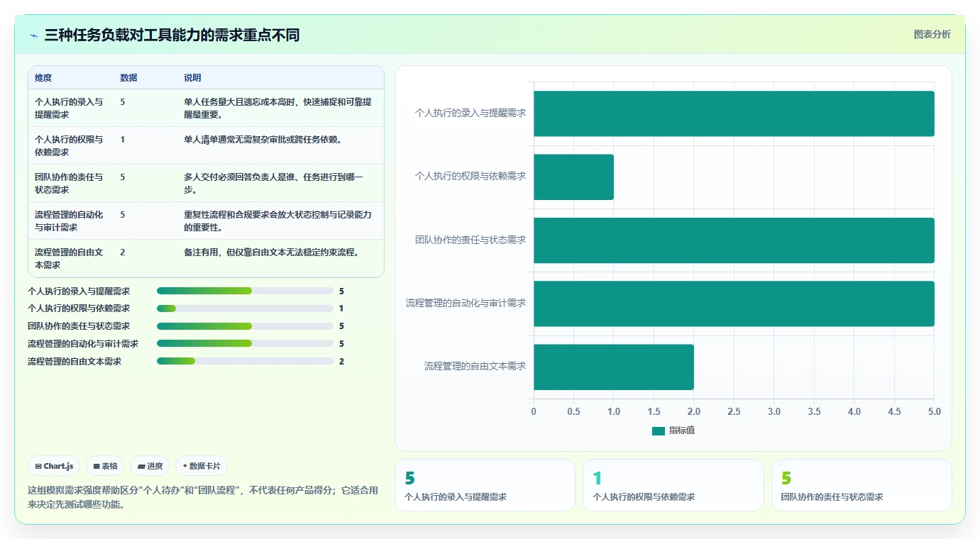Click chart bar for 团队协作的责任与状态需求

click(x=734, y=240)
